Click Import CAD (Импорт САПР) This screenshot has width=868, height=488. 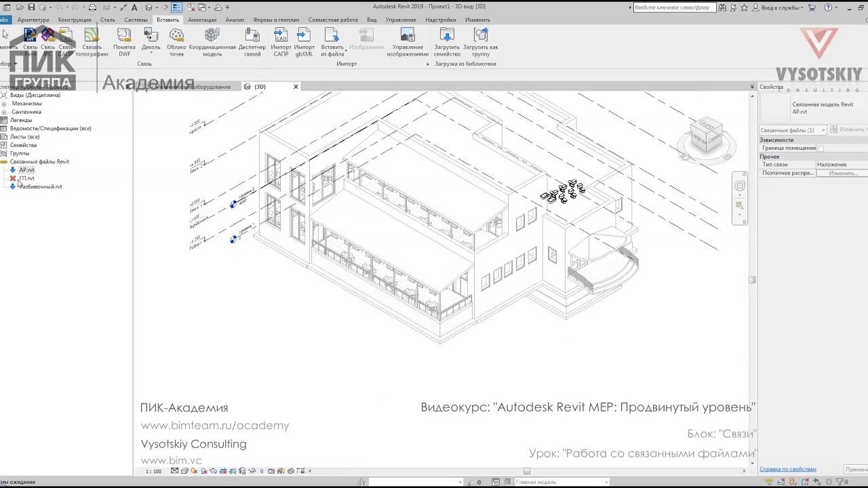(x=281, y=42)
